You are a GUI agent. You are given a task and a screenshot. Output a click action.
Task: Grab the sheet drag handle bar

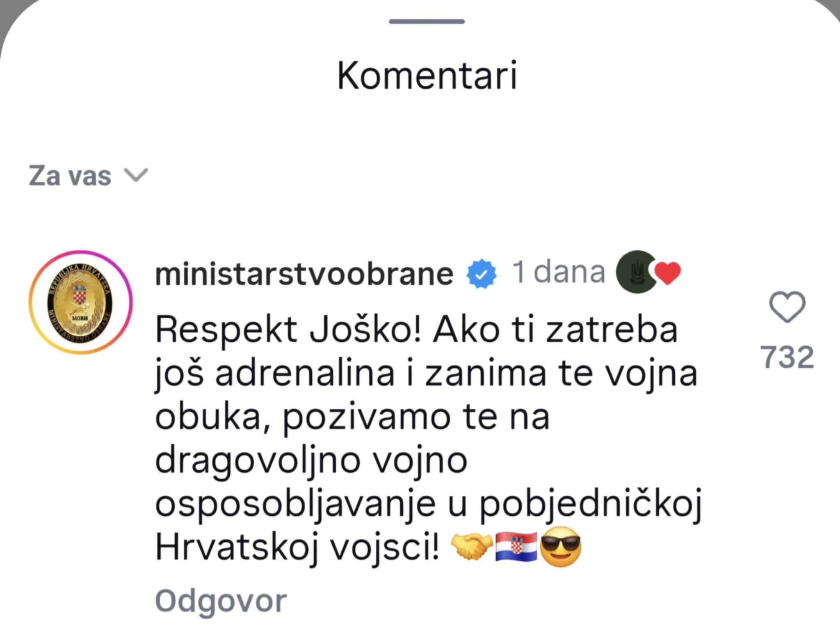pos(427,21)
